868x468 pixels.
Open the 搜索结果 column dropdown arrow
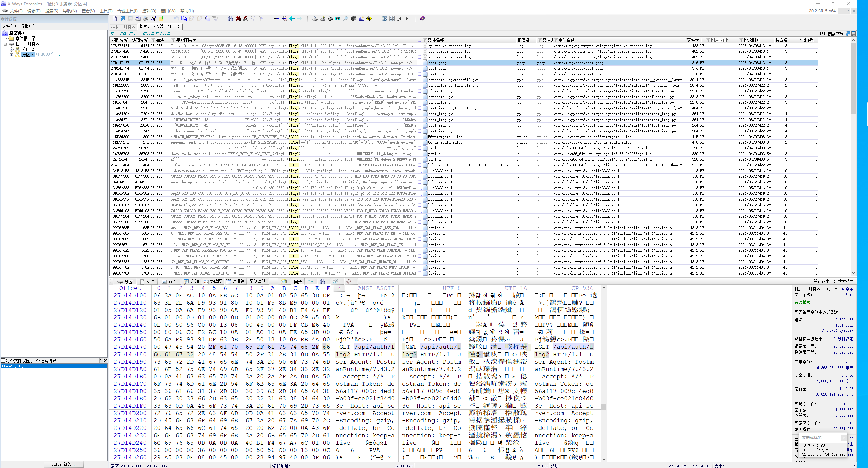tap(194, 40)
